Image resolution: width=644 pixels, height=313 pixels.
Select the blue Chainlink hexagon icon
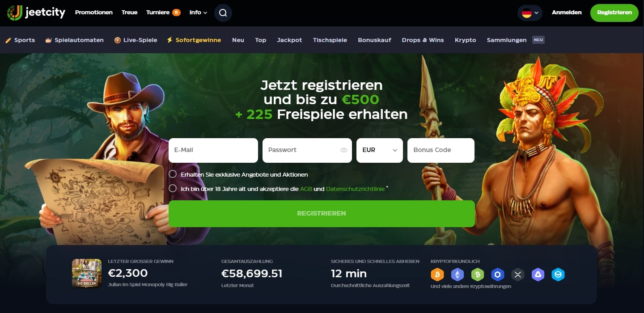pyautogui.click(x=498, y=275)
